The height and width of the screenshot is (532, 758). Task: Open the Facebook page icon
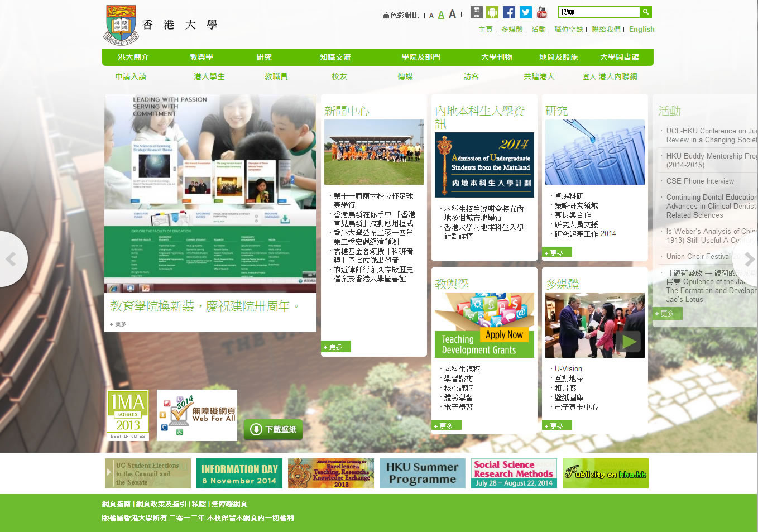click(x=509, y=12)
